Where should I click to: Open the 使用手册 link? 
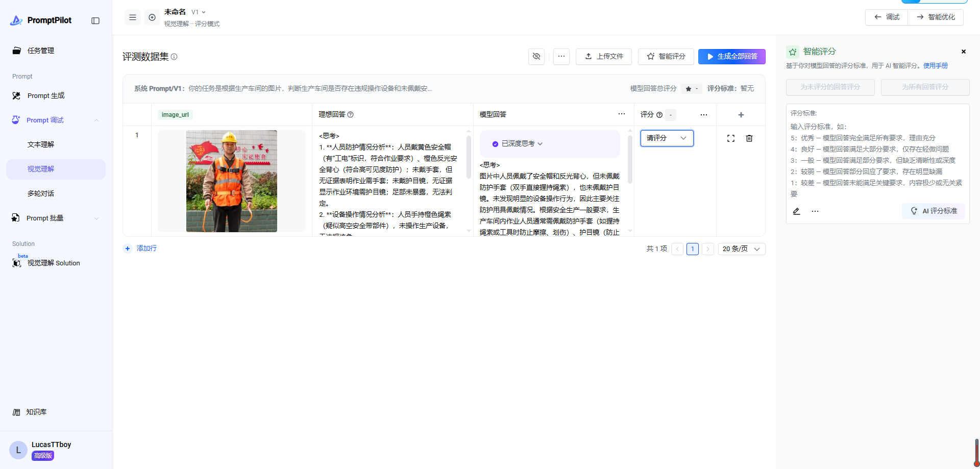coord(935,66)
